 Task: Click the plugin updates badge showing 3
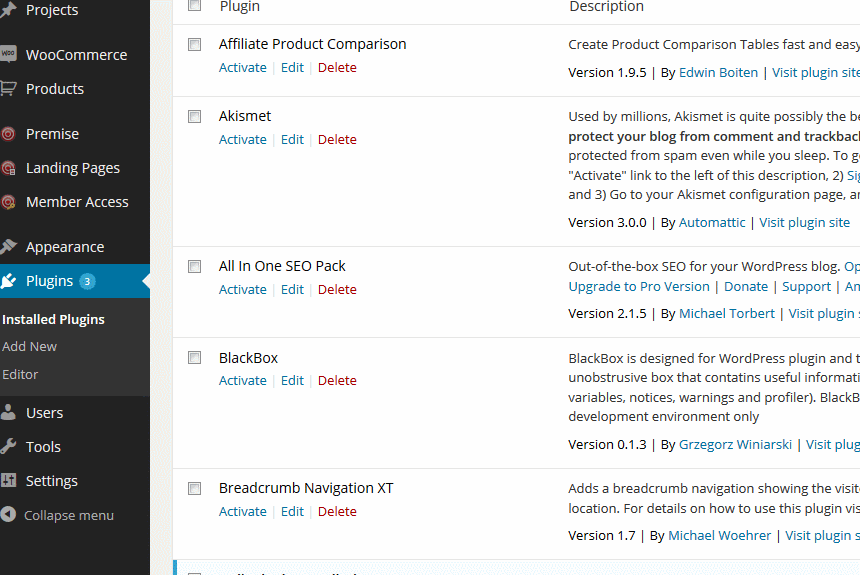[x=87, y=281]
